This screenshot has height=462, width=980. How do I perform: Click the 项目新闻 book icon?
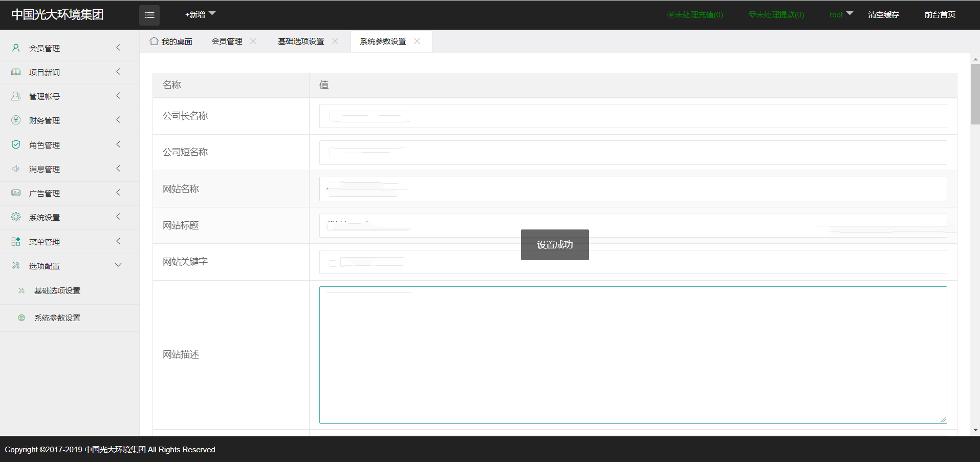coord(16,72)
